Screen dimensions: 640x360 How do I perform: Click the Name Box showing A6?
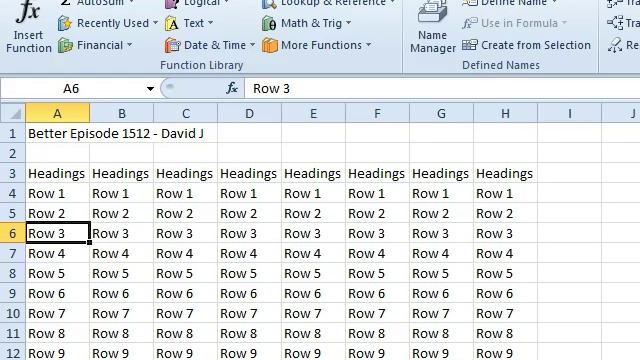coord(72,89)
